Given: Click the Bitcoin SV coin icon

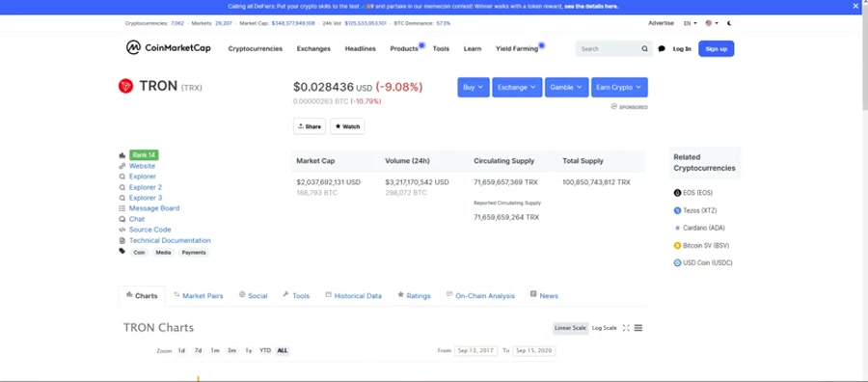Looking at the screenshot, I should (x=677, y=245).
